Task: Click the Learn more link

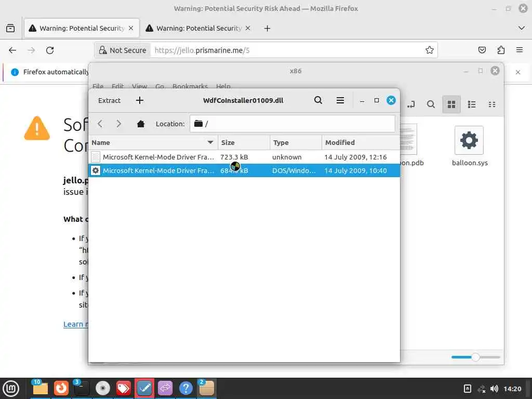Action: (75, 324)
